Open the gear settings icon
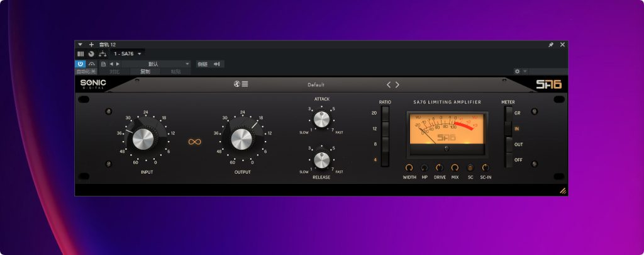Viewport: 644px width, 255px height. 517,72
